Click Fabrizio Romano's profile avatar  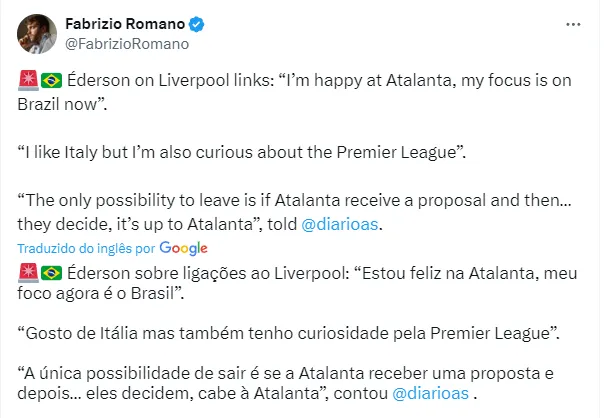(35, 33)
